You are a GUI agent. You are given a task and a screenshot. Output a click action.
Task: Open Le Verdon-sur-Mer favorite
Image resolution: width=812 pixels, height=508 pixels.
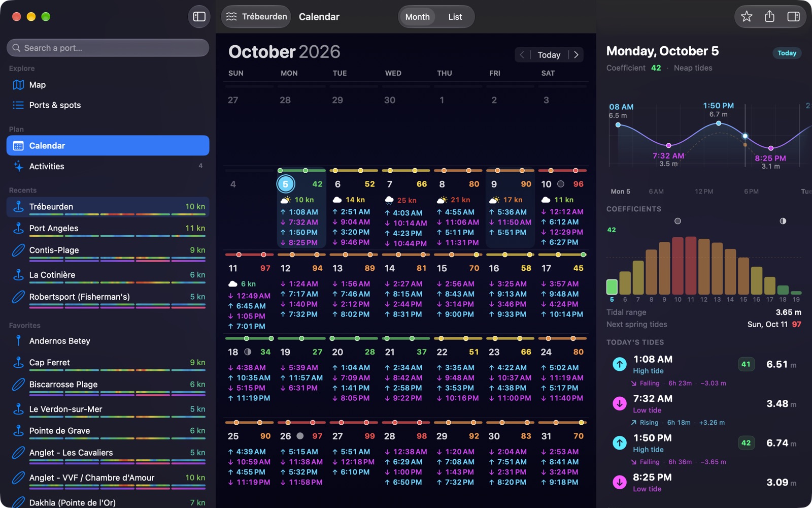(108, 410)
